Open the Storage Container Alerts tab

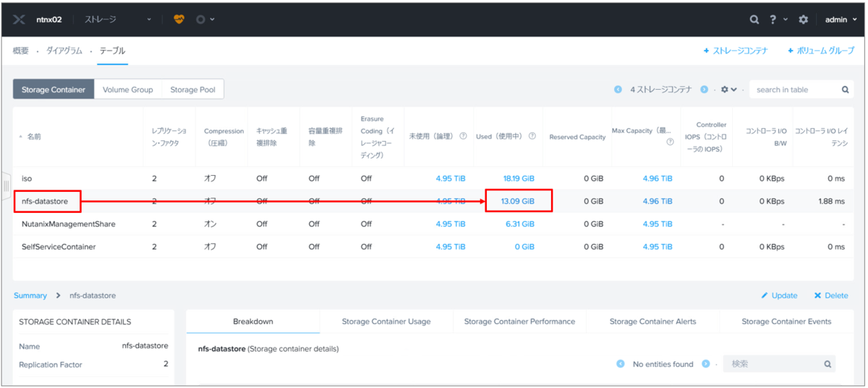(x=653, y=321)
